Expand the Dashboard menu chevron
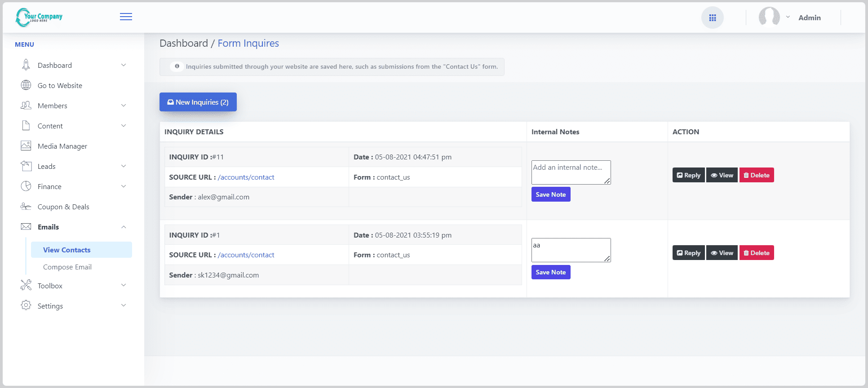This screenshot has height=388, width=868. tap(124, 65)
